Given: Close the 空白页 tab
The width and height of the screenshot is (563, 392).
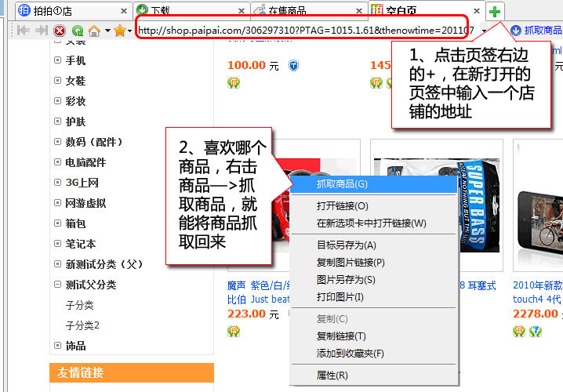Looking at the screenshot, I should click(x=477, y=11).
